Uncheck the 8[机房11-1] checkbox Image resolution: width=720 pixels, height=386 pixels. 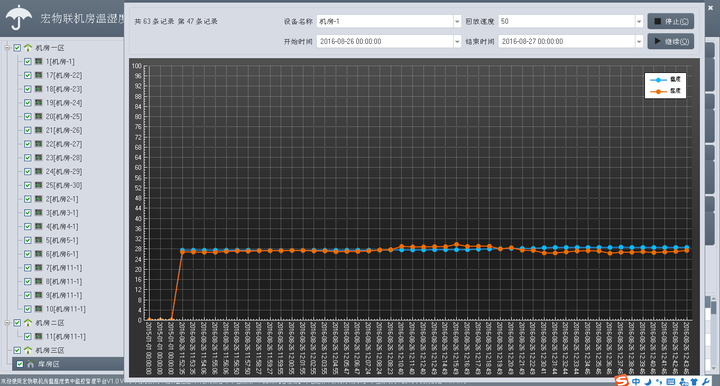pos(28,281)
